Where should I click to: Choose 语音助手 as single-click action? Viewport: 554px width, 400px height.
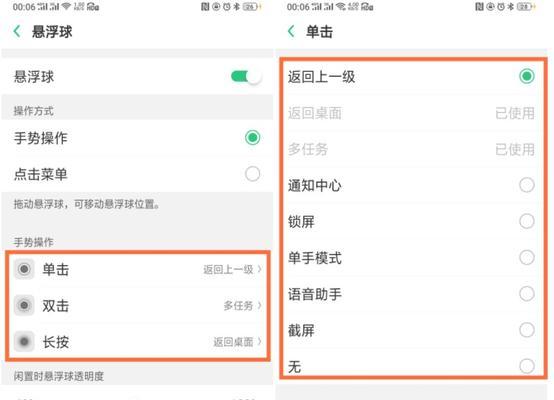(x=413, y=294)
